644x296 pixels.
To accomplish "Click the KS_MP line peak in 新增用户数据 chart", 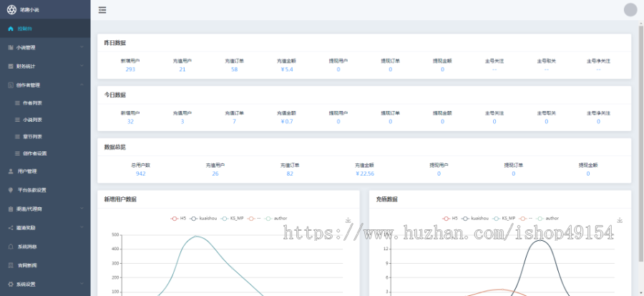I will tap(196, 236).
